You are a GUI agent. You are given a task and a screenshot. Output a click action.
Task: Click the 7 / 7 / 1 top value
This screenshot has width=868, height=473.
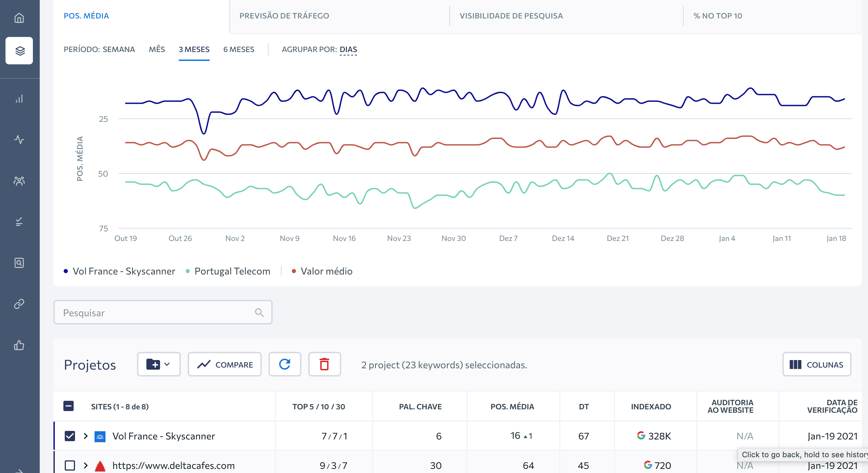tap(334, 436)
